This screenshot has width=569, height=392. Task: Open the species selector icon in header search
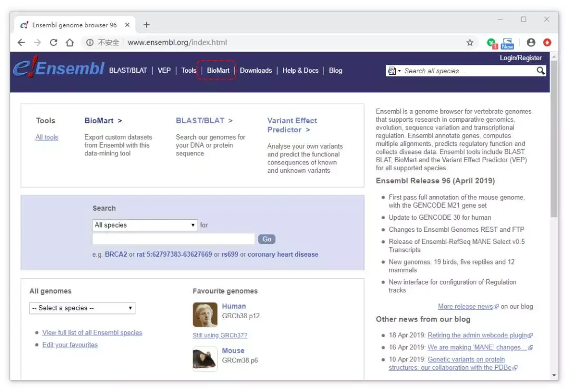[394, 71]
